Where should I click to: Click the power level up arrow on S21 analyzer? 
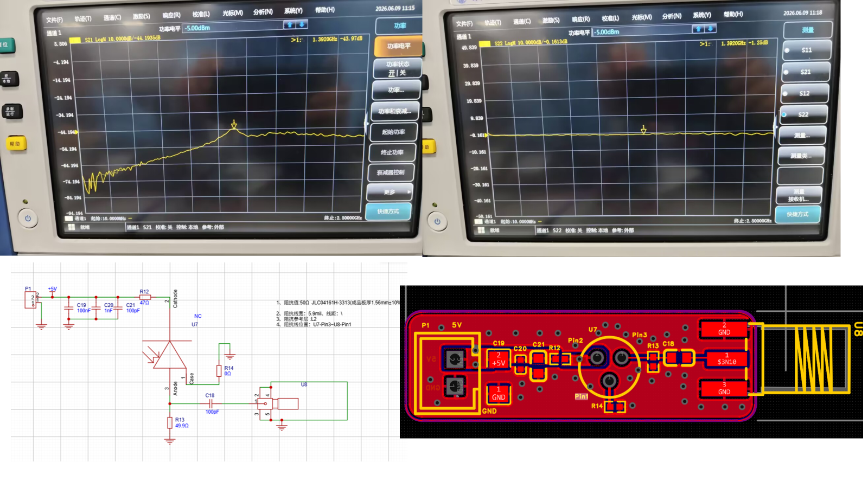290,24
